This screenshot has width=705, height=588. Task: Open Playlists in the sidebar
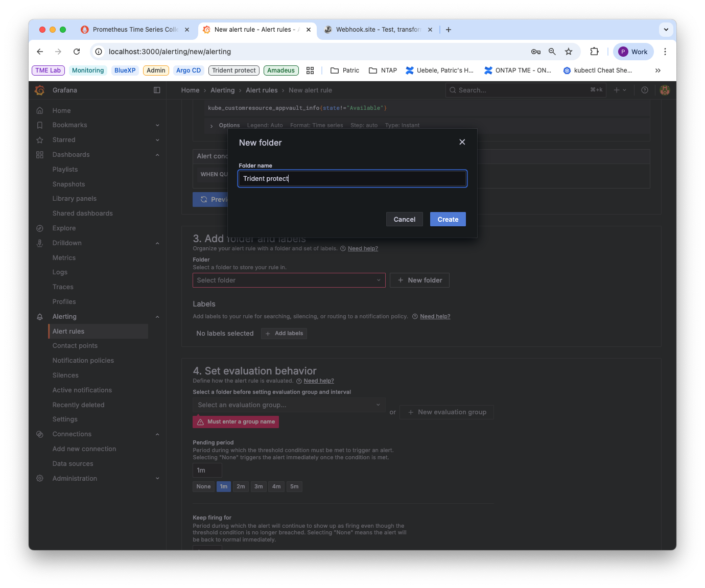65,169
